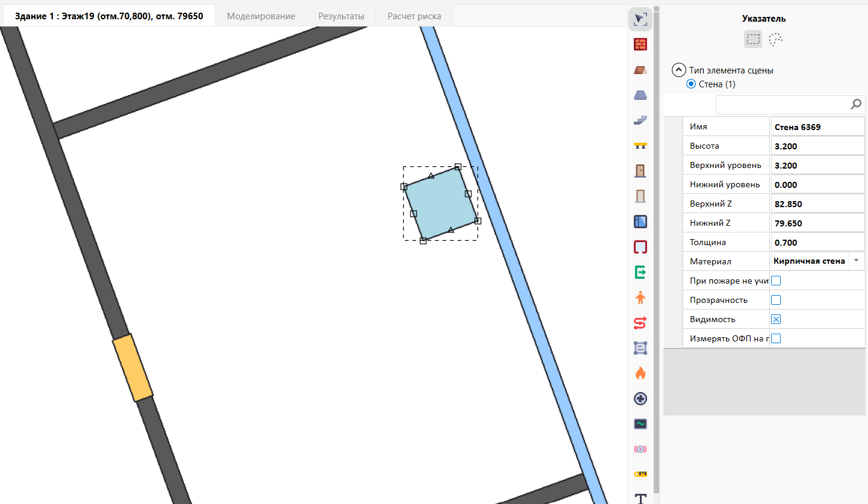Click the Нижний Z value 79.650

(x=817, y=223)
